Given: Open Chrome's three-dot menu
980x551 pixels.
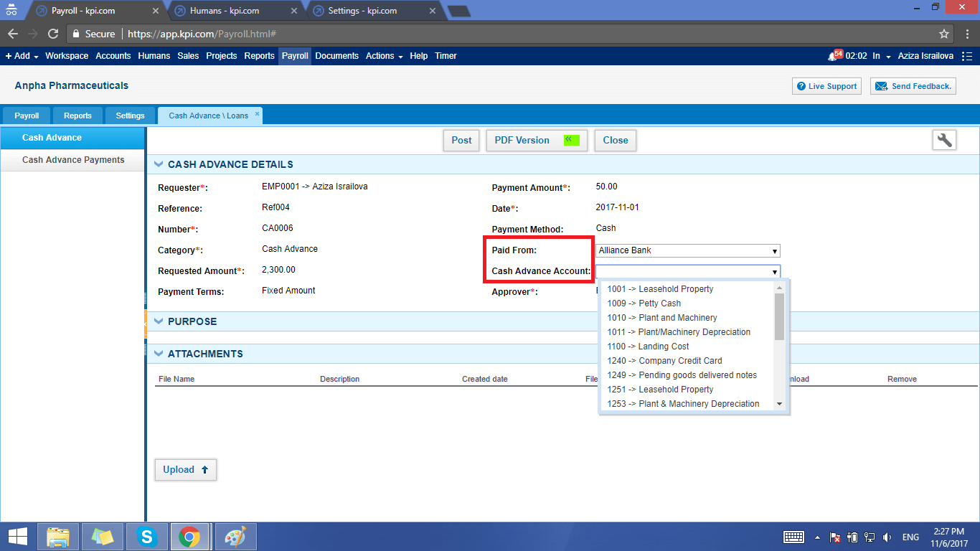Looking at the screenshot, I should pyautogui.click(x=967, y=34).
